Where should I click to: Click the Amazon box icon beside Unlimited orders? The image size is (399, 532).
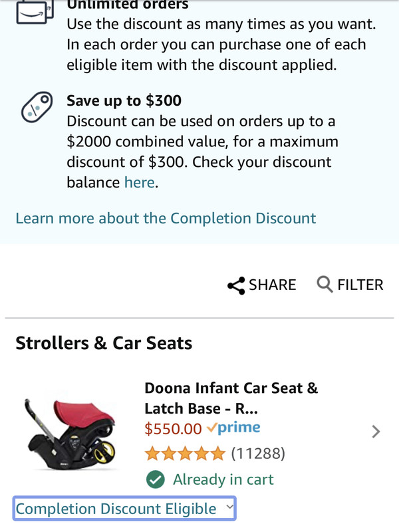point(33,12)
